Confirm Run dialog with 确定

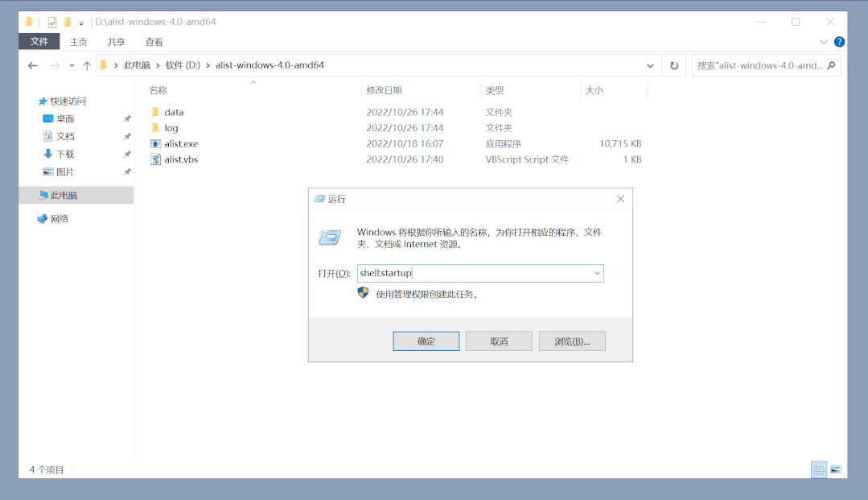click(x=426, y=341)
